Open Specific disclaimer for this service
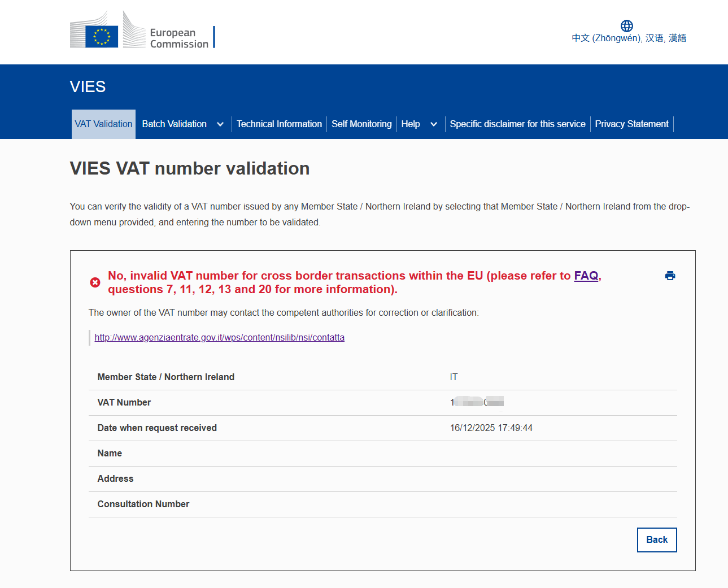 pos(517,124)
